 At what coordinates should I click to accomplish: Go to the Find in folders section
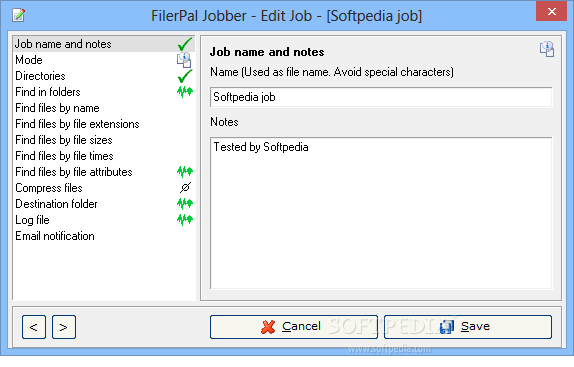(104, 92)
